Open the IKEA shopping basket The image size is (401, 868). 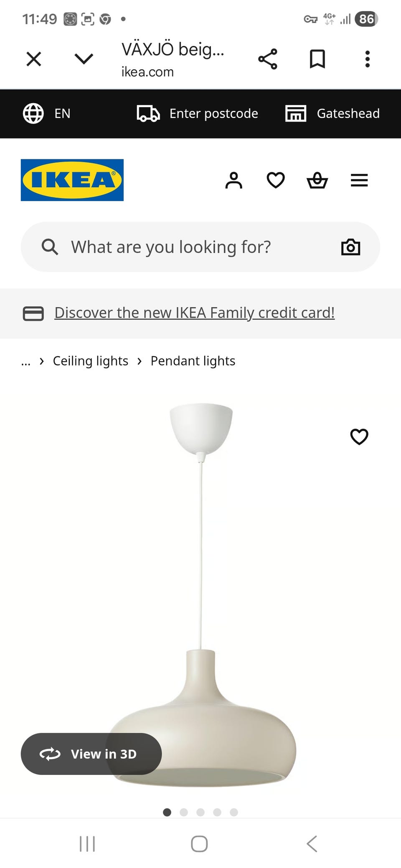[317, 180]
